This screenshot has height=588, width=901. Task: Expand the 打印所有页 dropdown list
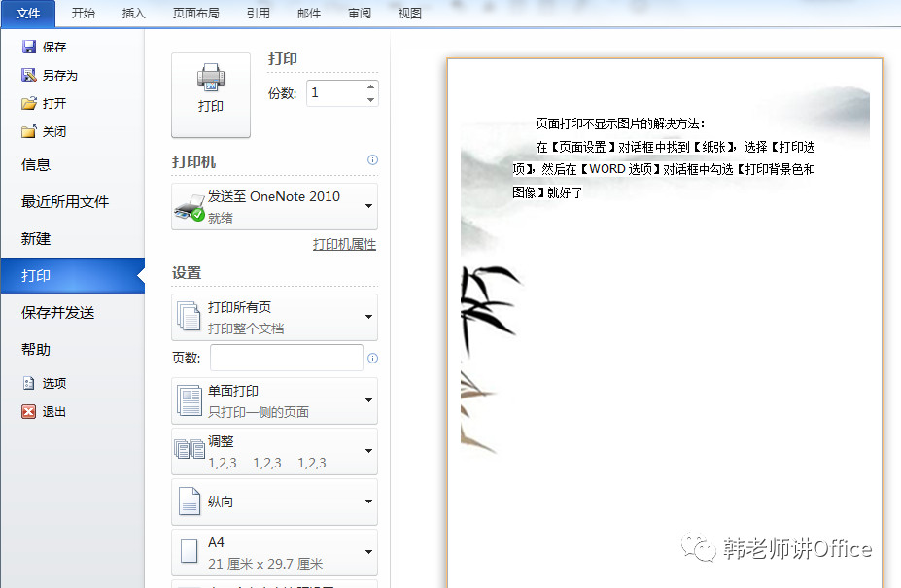point(367,316)
